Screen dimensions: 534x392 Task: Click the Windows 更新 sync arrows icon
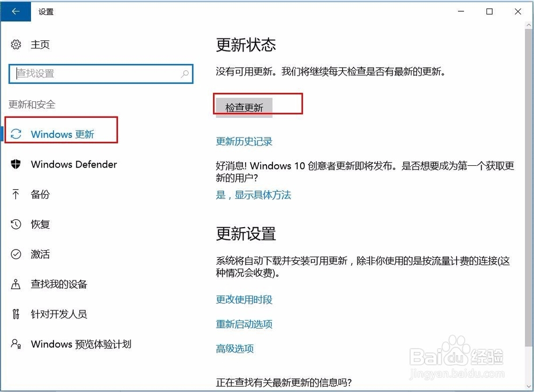point(16,134)
